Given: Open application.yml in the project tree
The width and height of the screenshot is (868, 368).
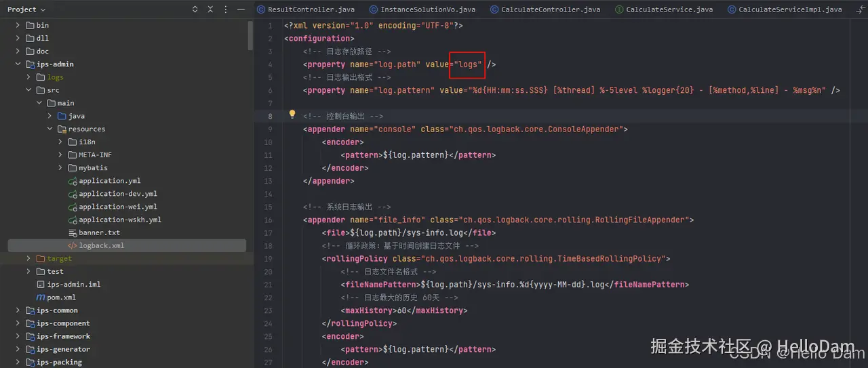Looking at the screenshot, I should pyautogui.click(x=110, y=181).
